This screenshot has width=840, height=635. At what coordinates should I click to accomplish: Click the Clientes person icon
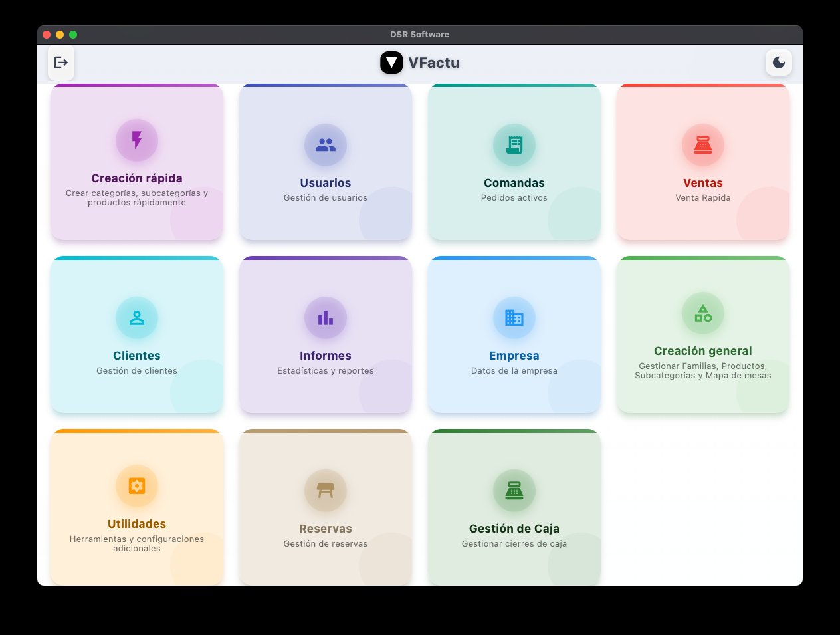(x=136, y=317)
